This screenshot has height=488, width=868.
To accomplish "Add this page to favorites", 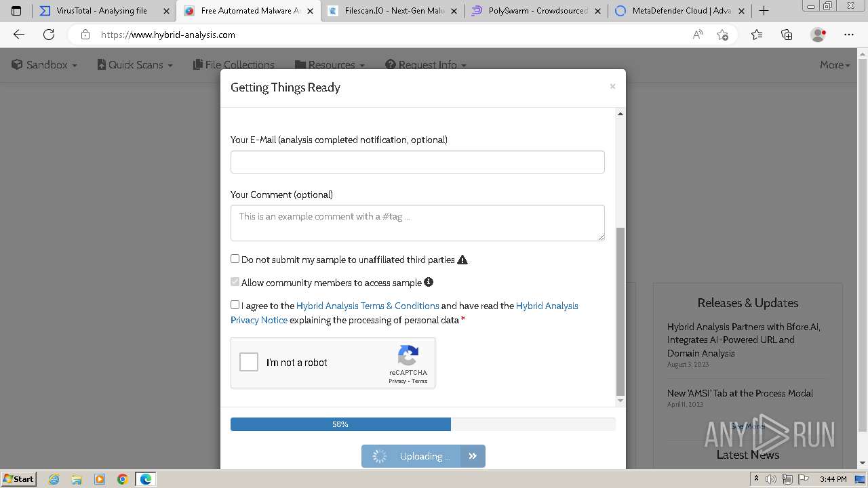I will [x=723, y=35].
